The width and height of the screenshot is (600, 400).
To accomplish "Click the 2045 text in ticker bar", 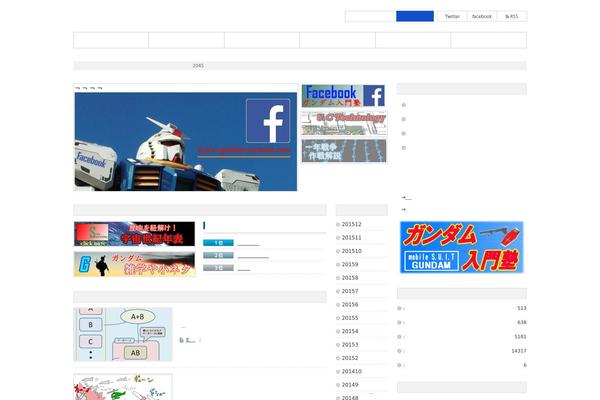I will pos(198,66).
